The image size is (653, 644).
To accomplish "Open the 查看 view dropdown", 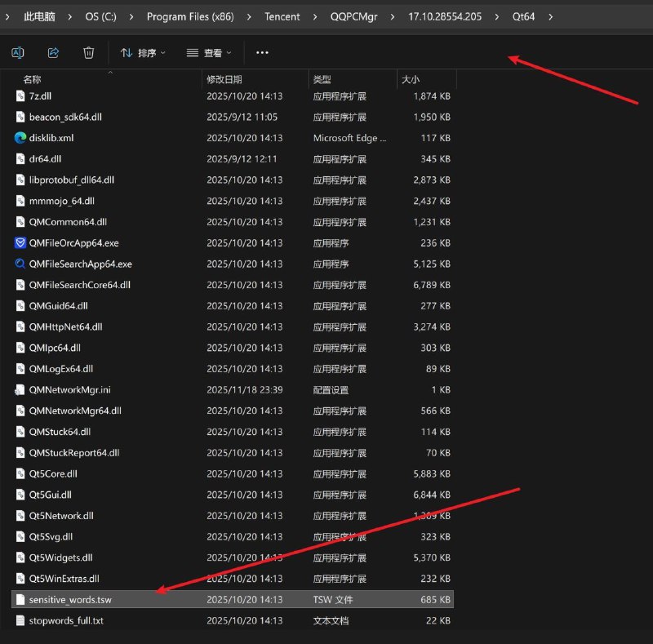I will [209, 53].
